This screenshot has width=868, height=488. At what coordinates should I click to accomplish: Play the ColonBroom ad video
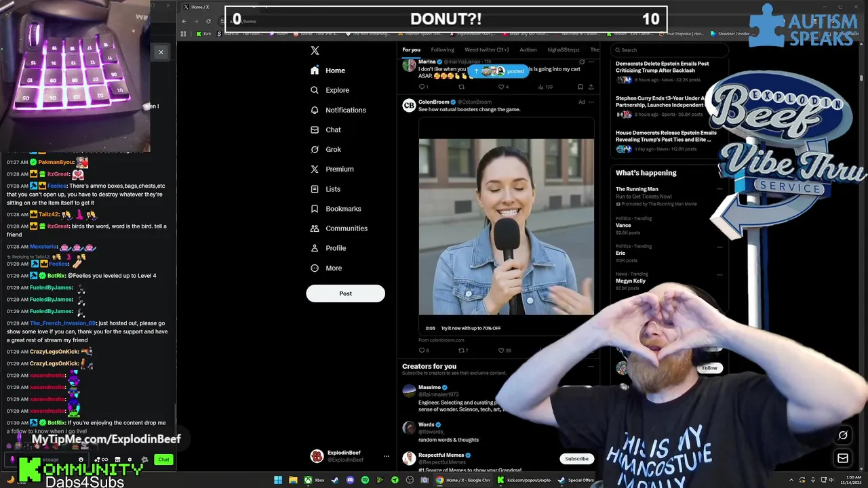pos(506,227)
